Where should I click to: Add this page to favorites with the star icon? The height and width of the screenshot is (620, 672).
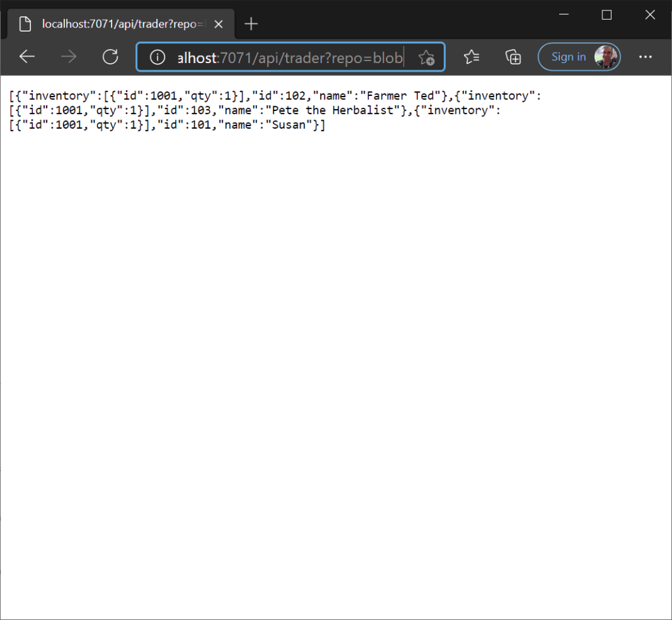click(427, 57)
